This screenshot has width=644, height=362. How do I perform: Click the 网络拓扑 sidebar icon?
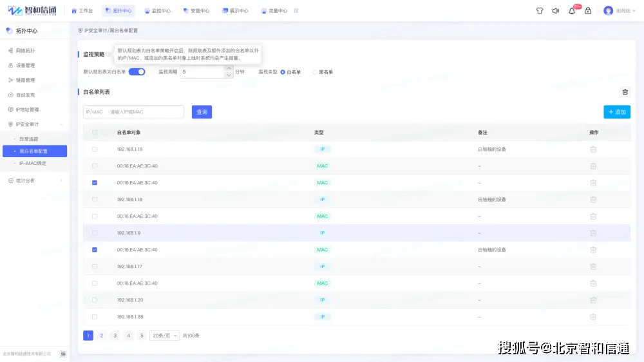click(11, 50)
